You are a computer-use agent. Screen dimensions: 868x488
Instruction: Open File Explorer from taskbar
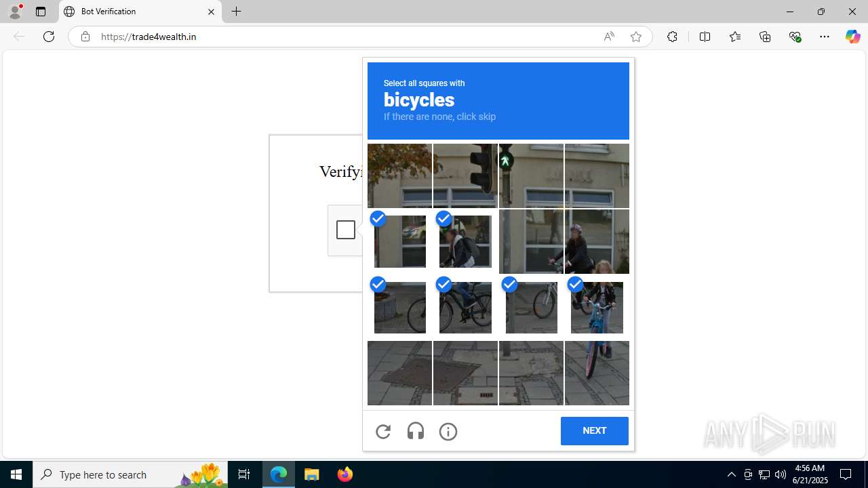point(312,474)
